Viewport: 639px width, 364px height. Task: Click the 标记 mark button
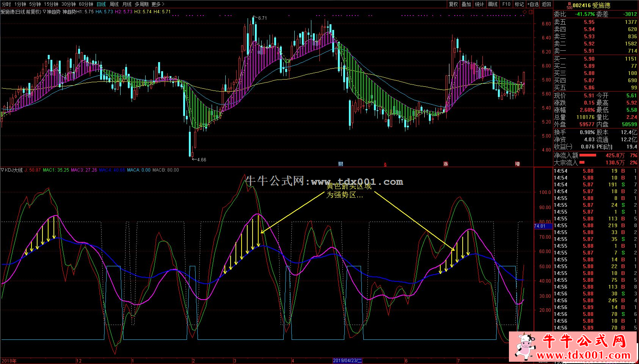[520, 4]
